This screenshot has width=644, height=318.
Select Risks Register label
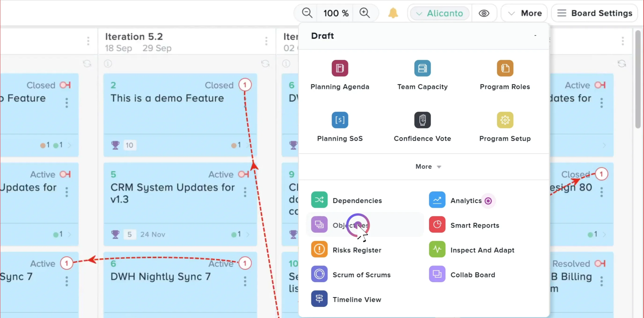coord(357,250)
